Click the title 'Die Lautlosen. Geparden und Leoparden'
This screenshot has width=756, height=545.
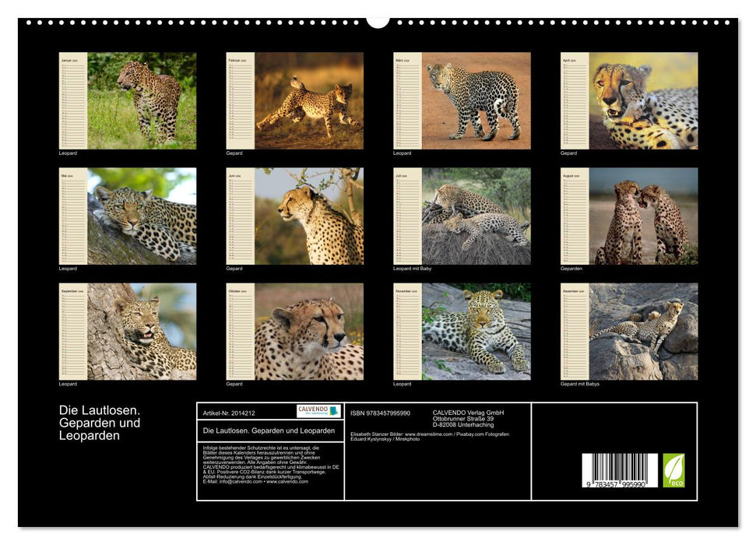click(101, 423)
